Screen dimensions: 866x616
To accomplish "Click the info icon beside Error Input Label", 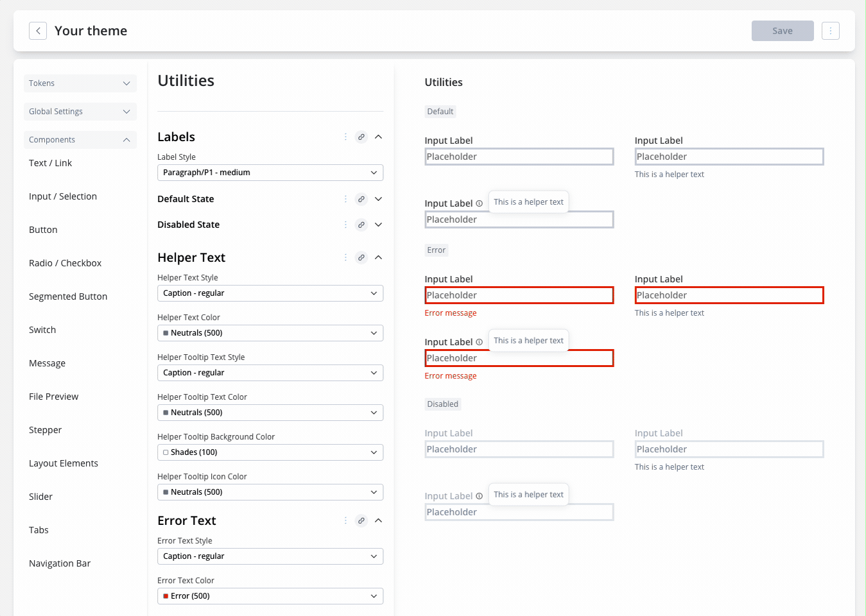I will tap(479, 342).
